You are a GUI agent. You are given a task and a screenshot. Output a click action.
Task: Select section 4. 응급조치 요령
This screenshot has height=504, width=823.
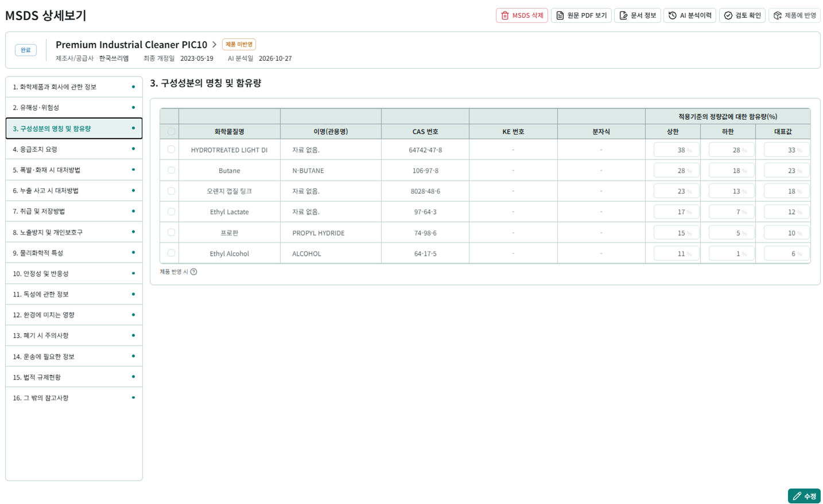74,149
